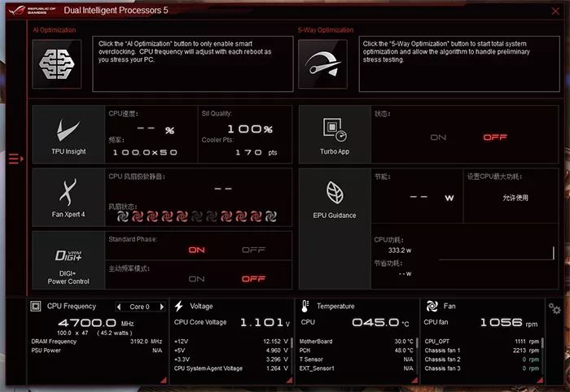Click the 允许使用 setting
Image resolution: width=570 pixels, height=392 pixels.
coord(515,198)
